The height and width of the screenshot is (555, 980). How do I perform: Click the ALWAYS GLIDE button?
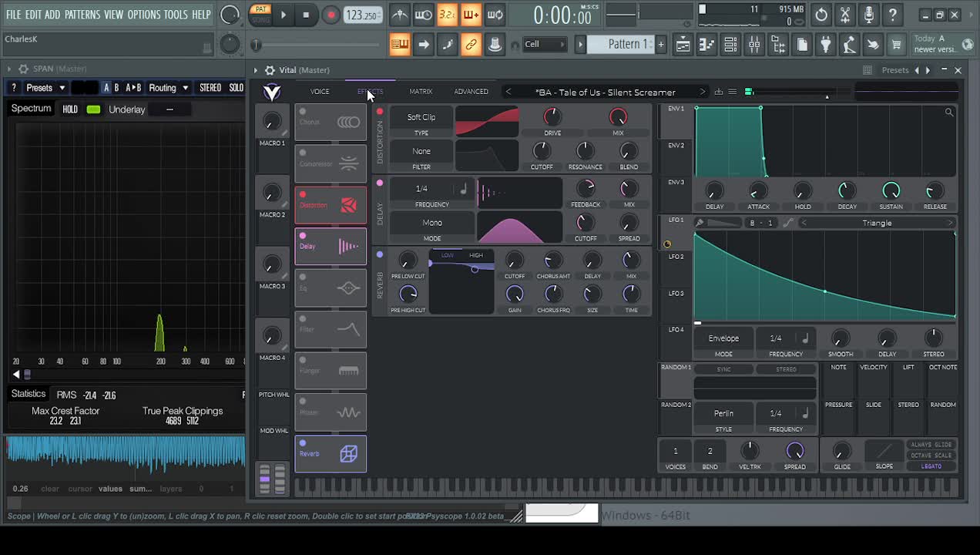click(x=931, y=445)
